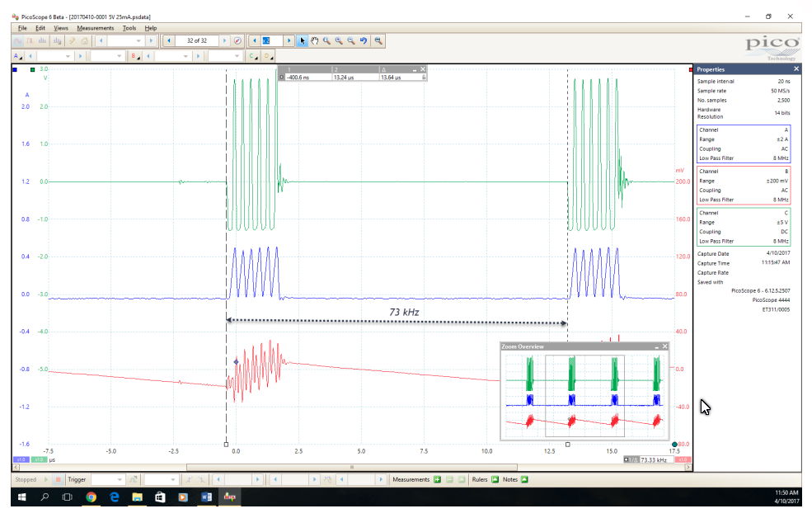This screenshot has width=812, height=518.
Task: Close the Zoom Overview window
Action: click(665, 346)
